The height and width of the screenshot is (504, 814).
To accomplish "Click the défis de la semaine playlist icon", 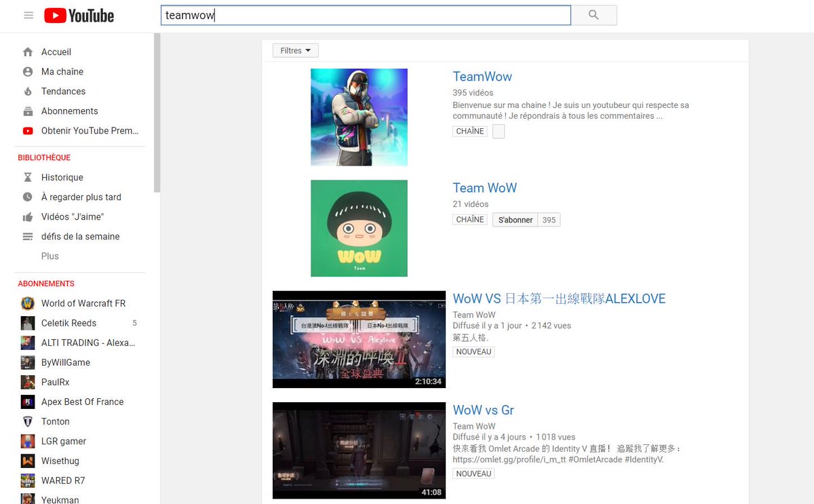I will [x=28, y=236].
